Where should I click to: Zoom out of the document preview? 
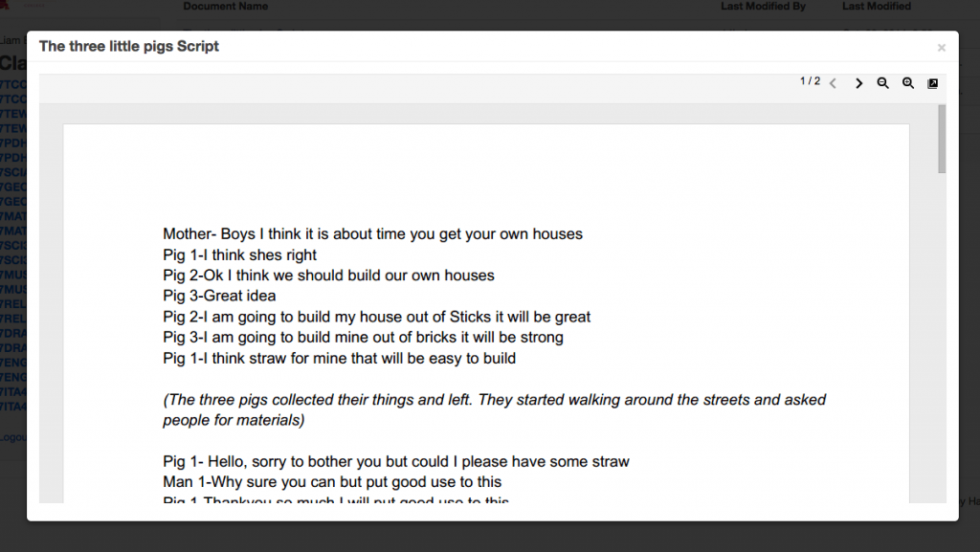[882, 83]
